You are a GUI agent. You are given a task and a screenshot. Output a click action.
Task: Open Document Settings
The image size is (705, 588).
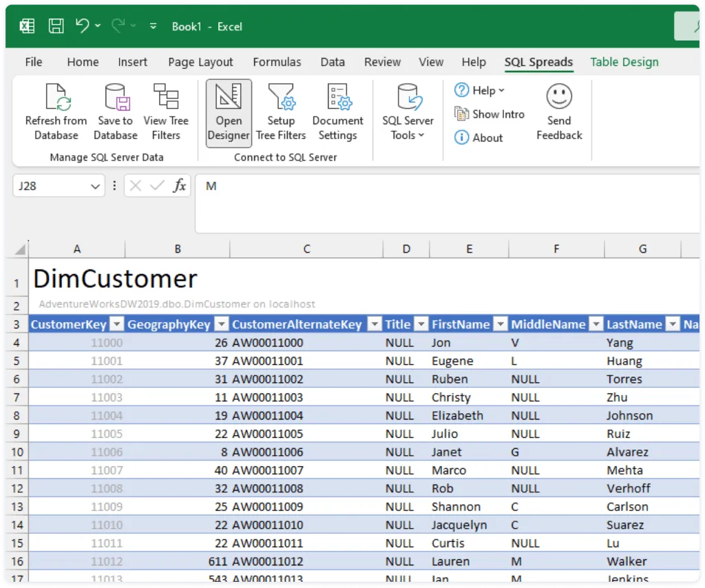click(337, 97)
